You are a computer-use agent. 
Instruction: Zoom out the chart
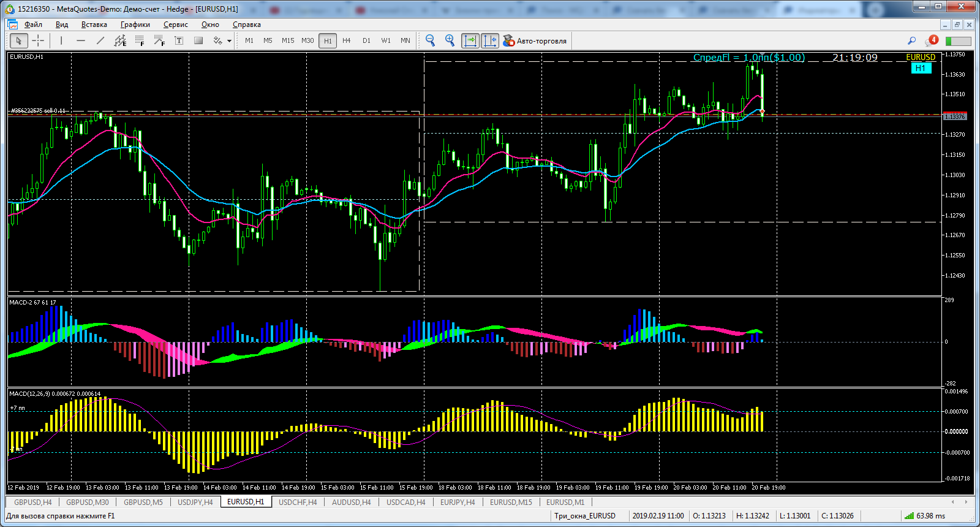tap(430, 40)
